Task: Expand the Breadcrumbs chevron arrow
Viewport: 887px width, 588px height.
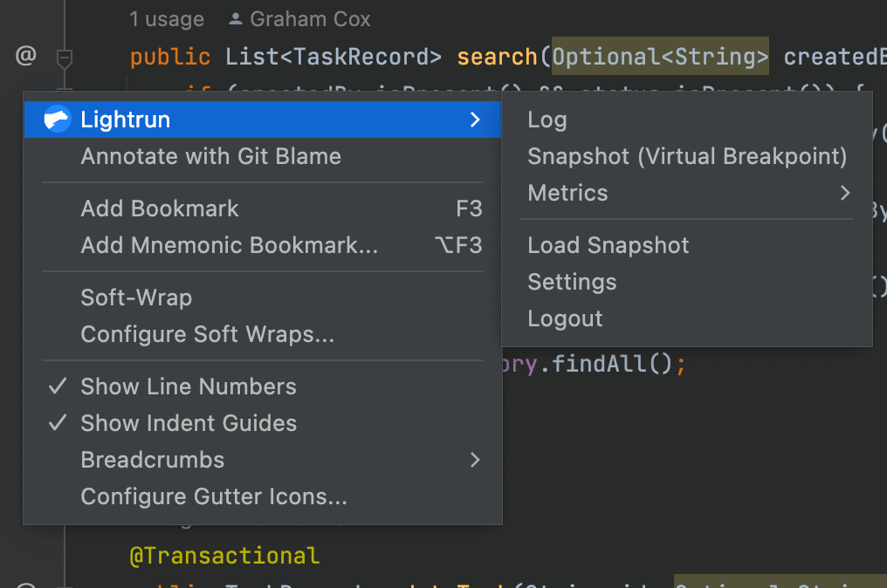Action: pyautogui.click(x=475, y=461)
